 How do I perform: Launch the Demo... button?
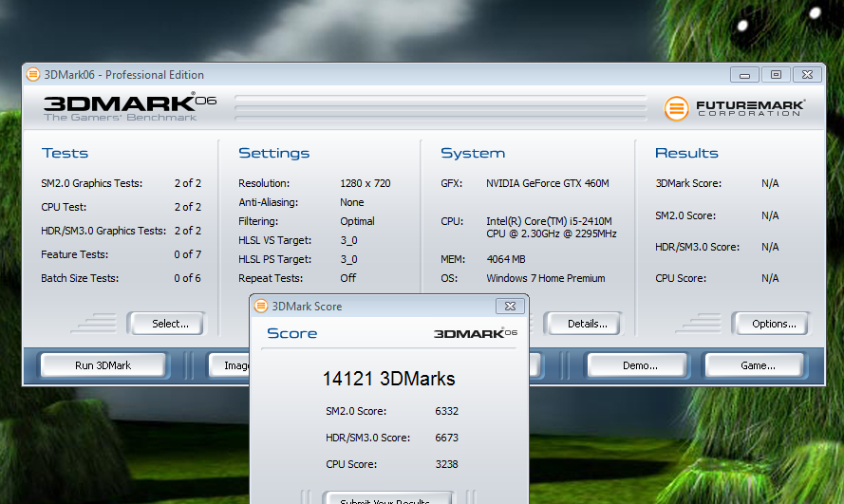(x=640, y=365)
